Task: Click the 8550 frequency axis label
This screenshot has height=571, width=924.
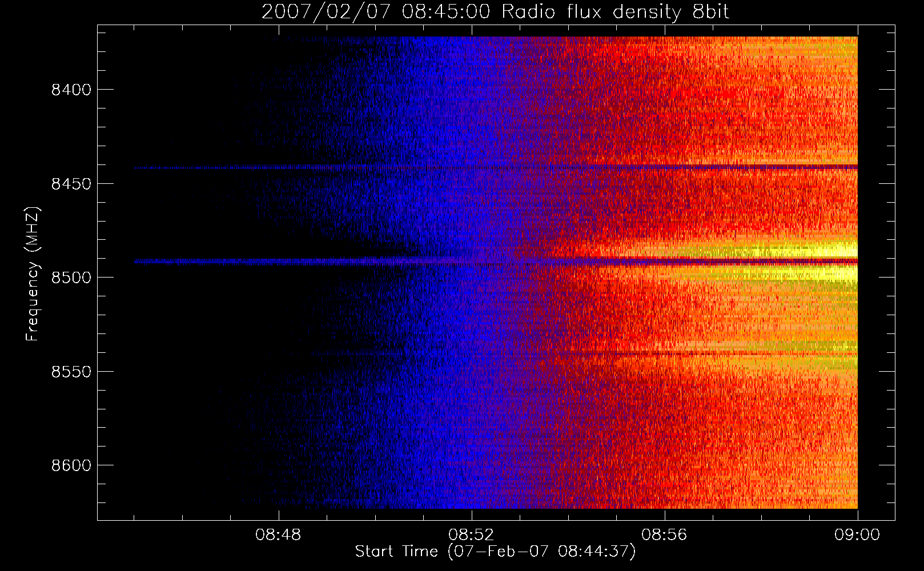Action: pos(71,372)
